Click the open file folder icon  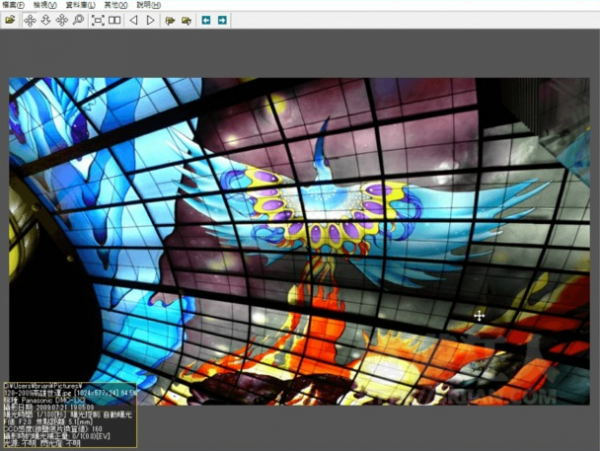pyautogui.click(x=10, y=20)
